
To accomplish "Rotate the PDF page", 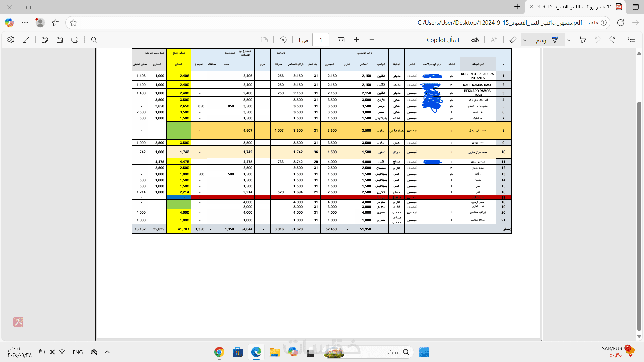I will coord(283,40).
